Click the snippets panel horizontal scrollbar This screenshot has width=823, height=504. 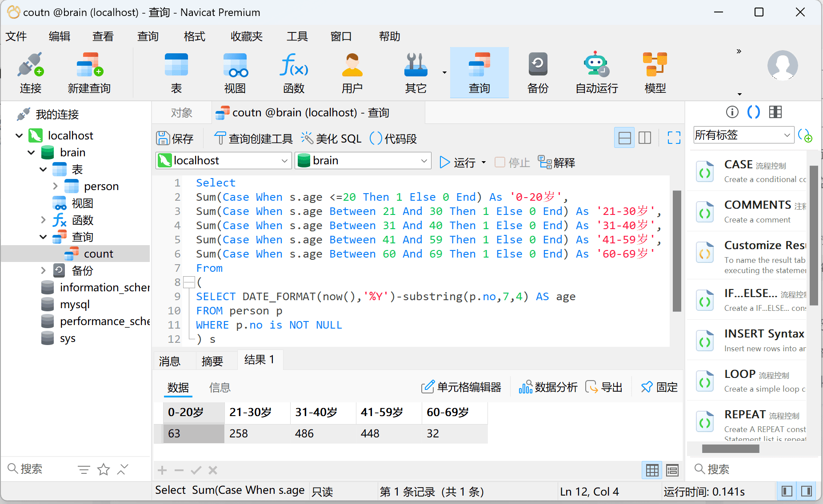[731, 448]
